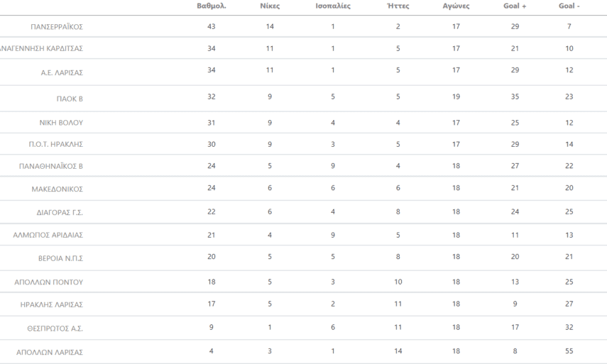Open the ΠΑΝΣΕΡΡΑΪΚΟΣ team entry

tap(57, 27)
